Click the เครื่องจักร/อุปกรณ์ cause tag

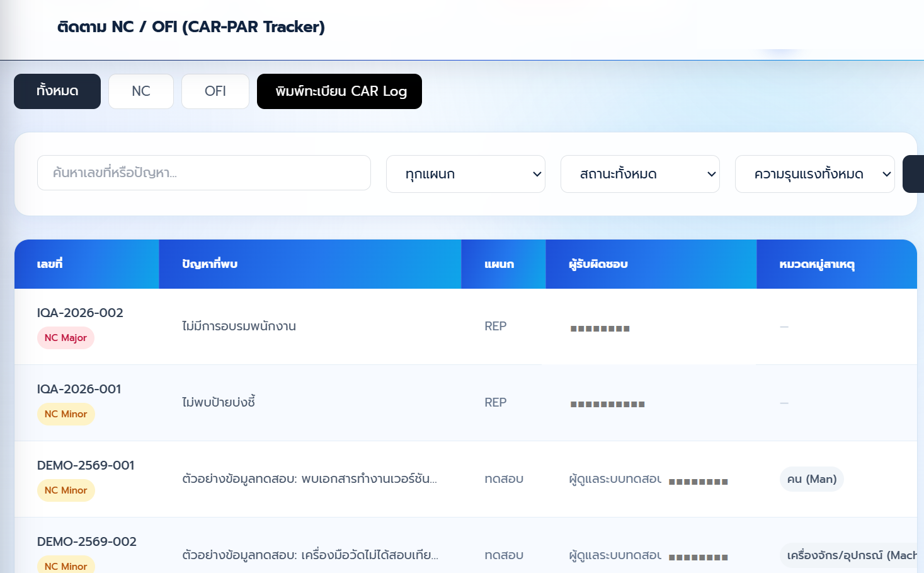848,555
